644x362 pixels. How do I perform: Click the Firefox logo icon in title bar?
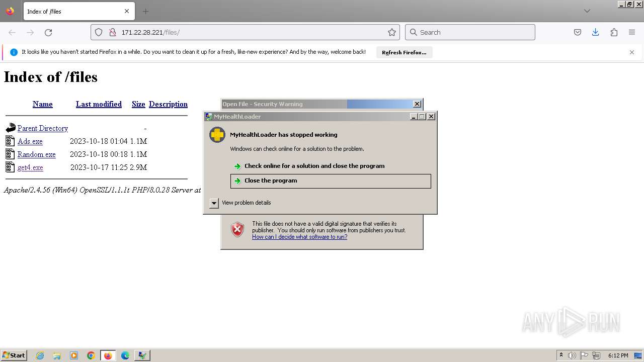[10, 11]
